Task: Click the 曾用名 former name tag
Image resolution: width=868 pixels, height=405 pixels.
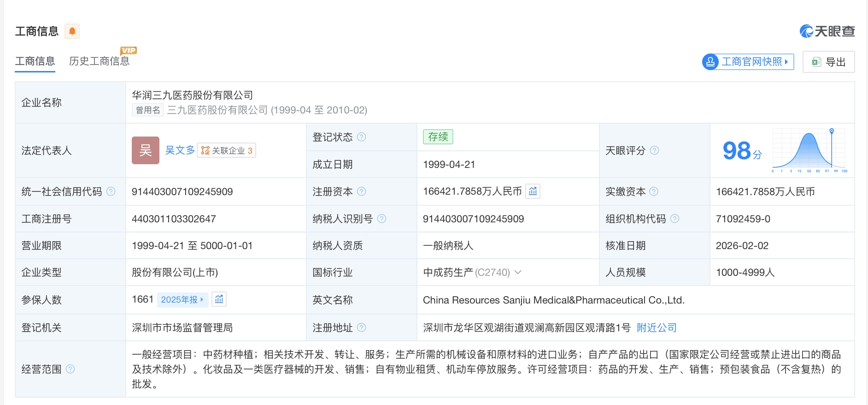Action: click(148, 110)
